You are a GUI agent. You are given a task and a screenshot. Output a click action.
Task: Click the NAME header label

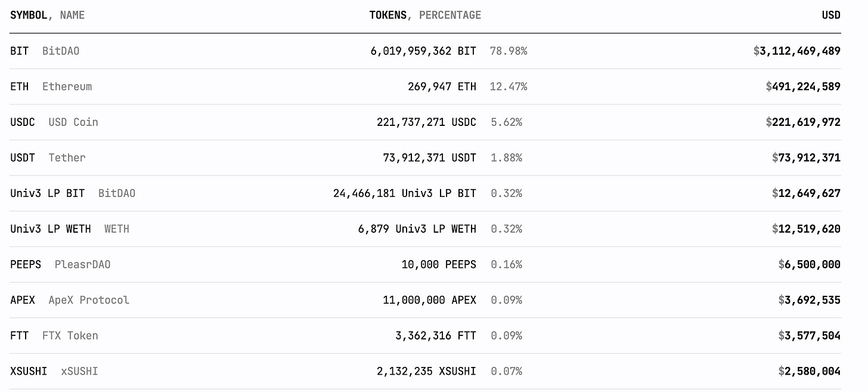[72, 15]
